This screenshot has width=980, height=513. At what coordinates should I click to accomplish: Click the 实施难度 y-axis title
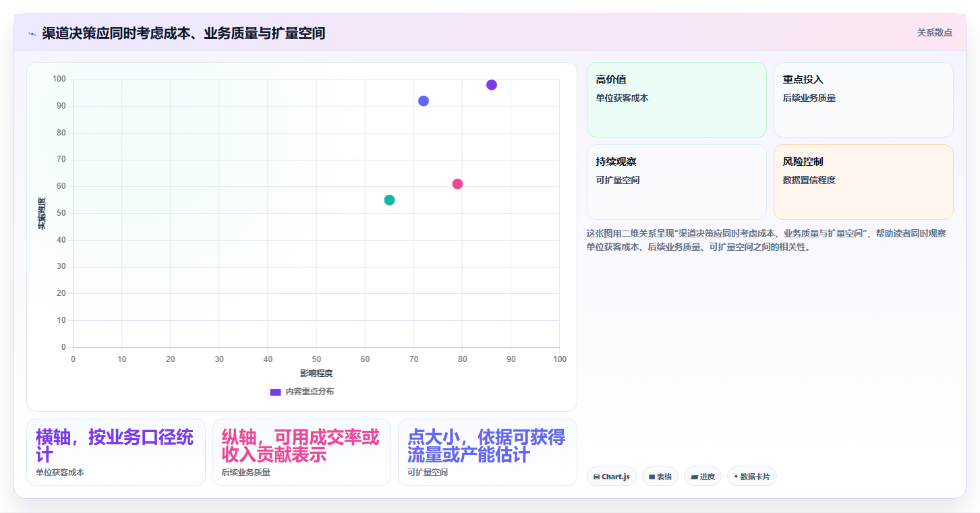click(42, 214)
